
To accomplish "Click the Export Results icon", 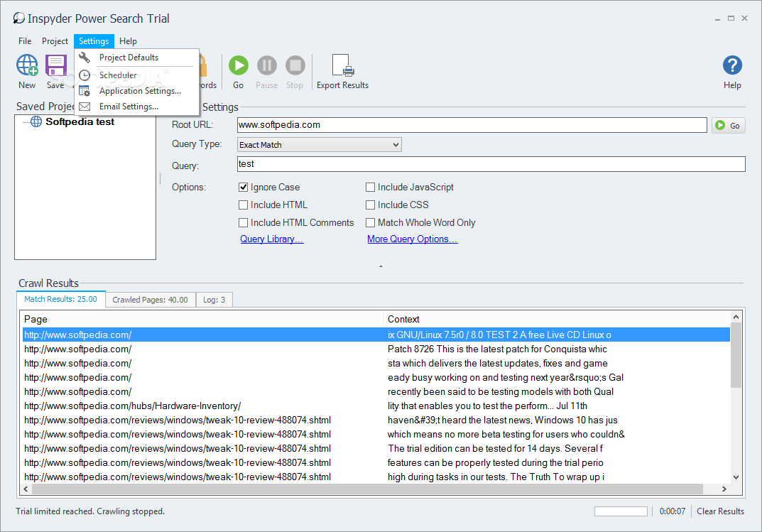I will 342,65.
